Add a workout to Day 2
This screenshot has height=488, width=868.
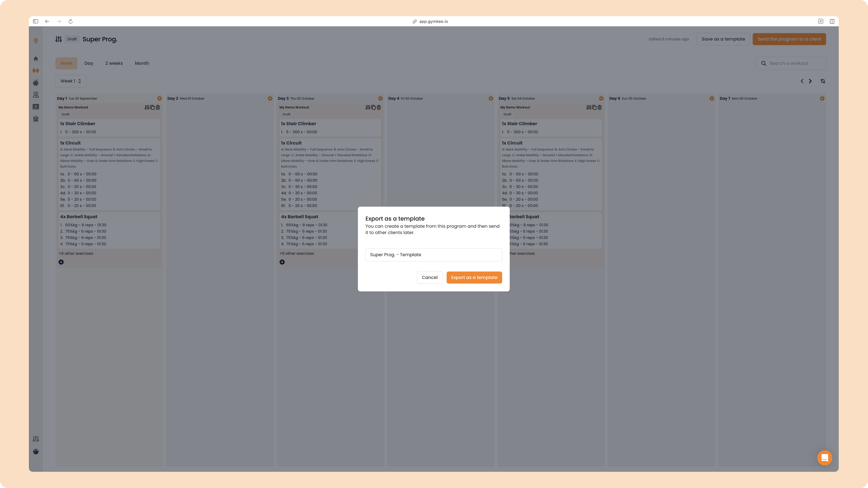coord(270,98)
